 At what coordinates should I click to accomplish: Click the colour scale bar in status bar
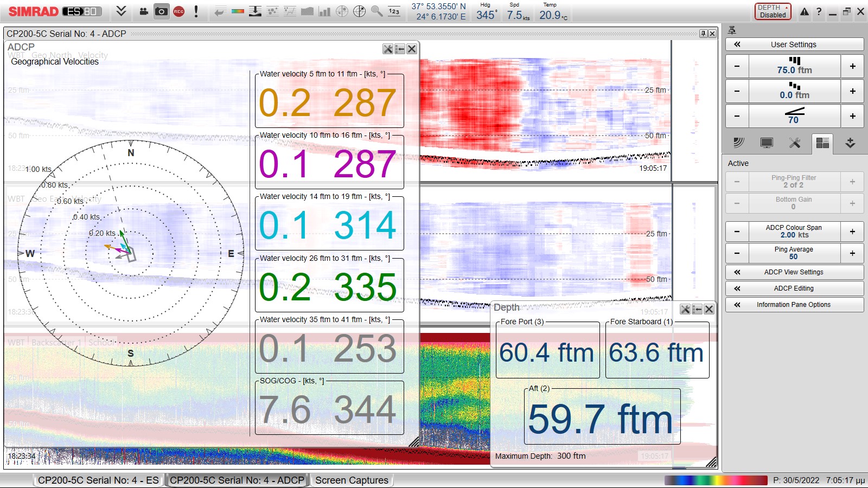(x=716, y=480)
